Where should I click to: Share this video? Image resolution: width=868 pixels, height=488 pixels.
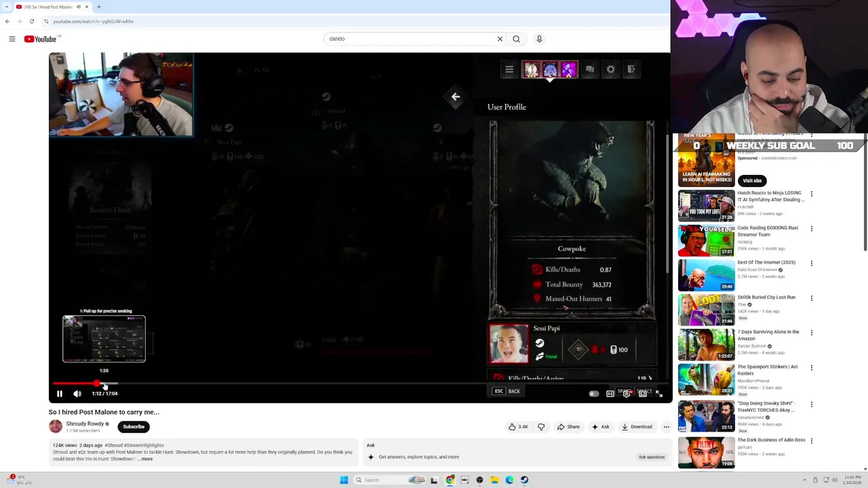pyautogui.click(x=568, y=427)
